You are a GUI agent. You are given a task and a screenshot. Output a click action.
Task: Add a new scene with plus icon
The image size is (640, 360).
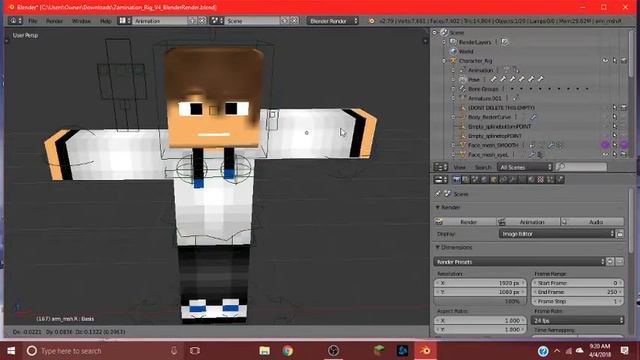click(285, 20)
